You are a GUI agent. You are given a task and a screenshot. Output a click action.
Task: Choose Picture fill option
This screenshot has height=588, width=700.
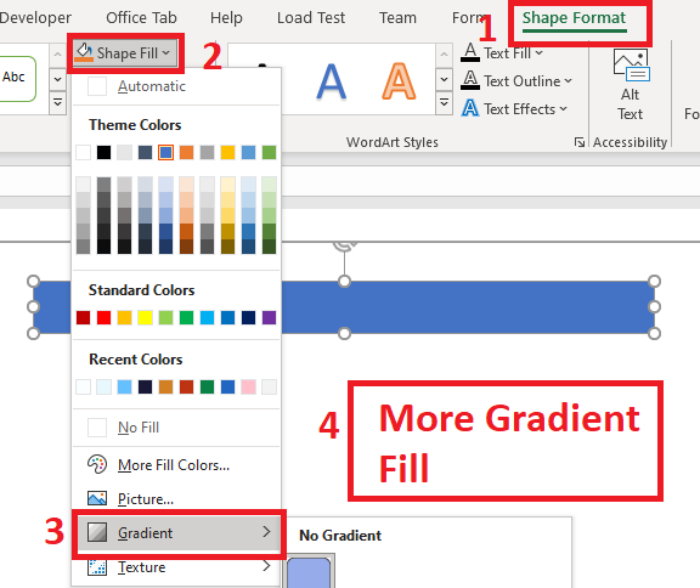[146, 499]
